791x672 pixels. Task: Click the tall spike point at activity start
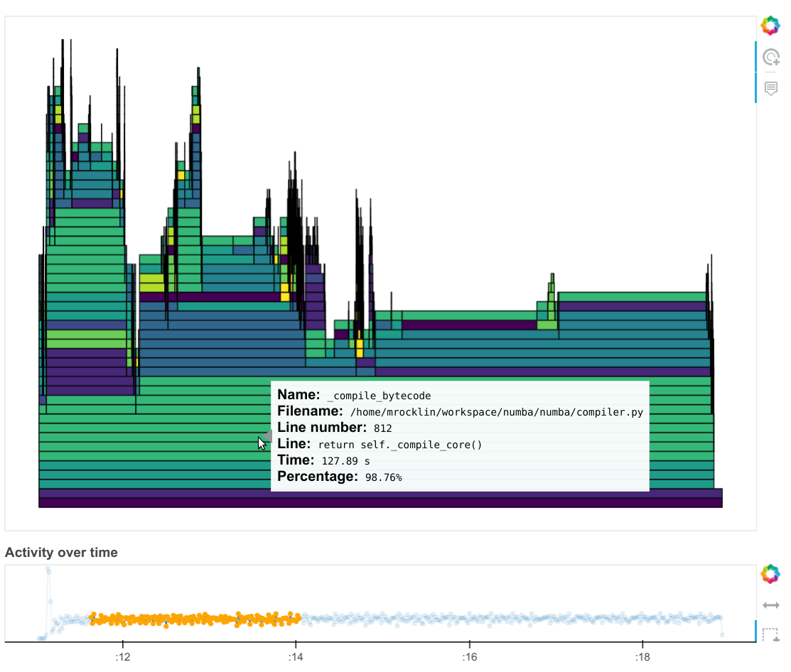pyautogui.click(x=48, y=570)
